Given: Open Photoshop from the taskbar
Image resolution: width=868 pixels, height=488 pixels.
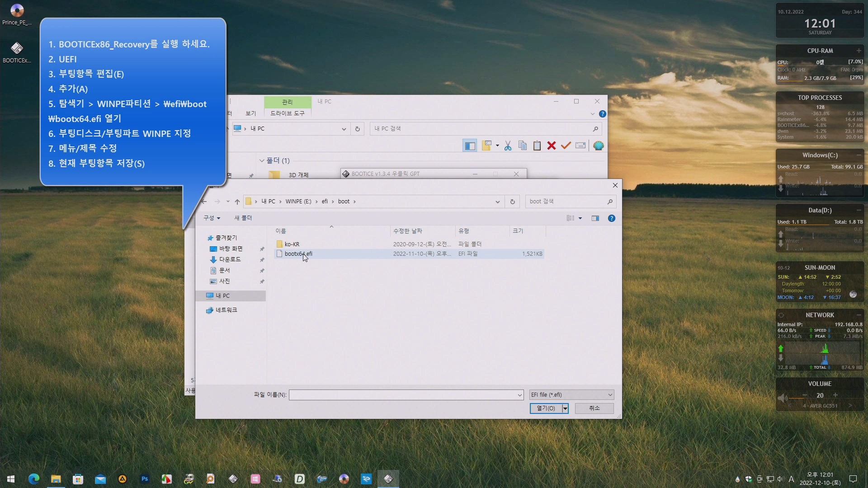Looking at the screenshot, I should [x=145, y=479].
